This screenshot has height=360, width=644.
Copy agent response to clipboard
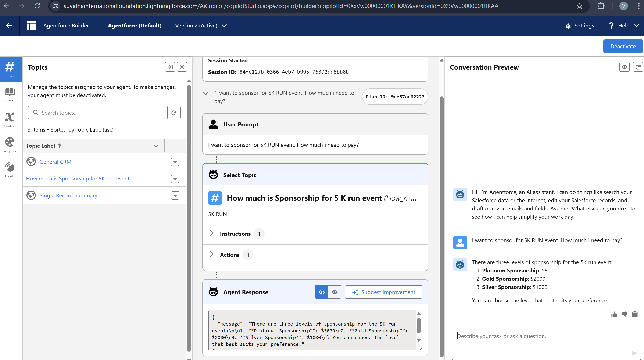[x=634, y=314]
